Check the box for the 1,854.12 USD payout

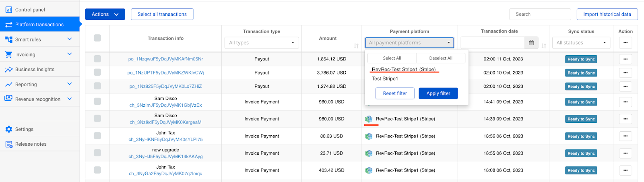(97, 59)
